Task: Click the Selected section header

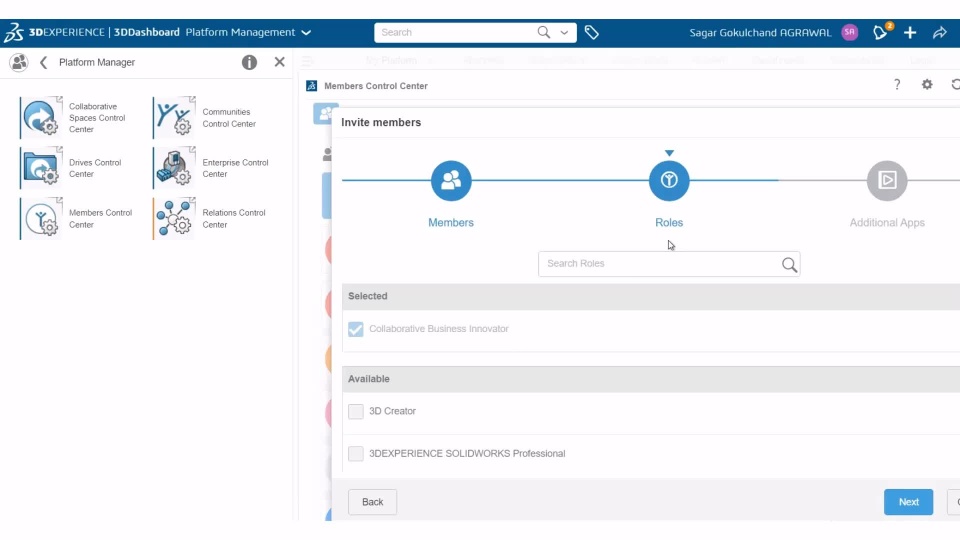Action: pos(651,296)
